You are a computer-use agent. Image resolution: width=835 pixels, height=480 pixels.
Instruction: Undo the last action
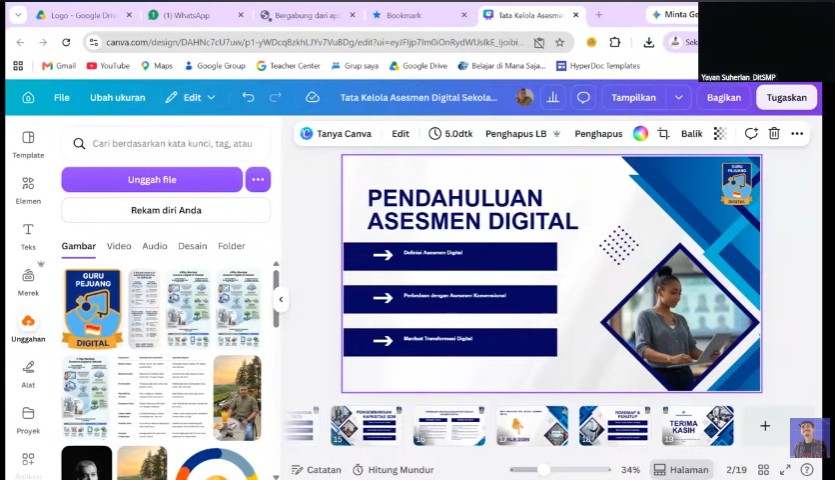click(248, 97)
